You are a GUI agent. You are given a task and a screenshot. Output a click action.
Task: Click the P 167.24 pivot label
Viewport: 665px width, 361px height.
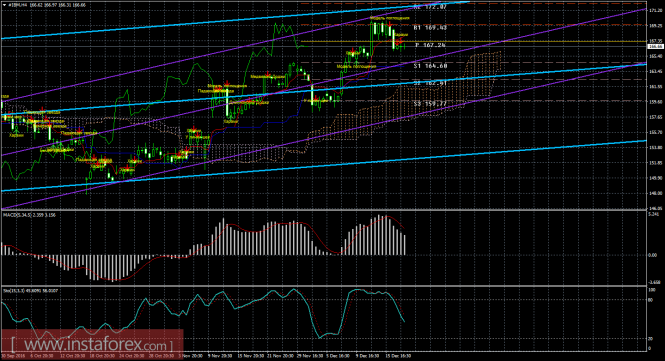pos(430,45)
